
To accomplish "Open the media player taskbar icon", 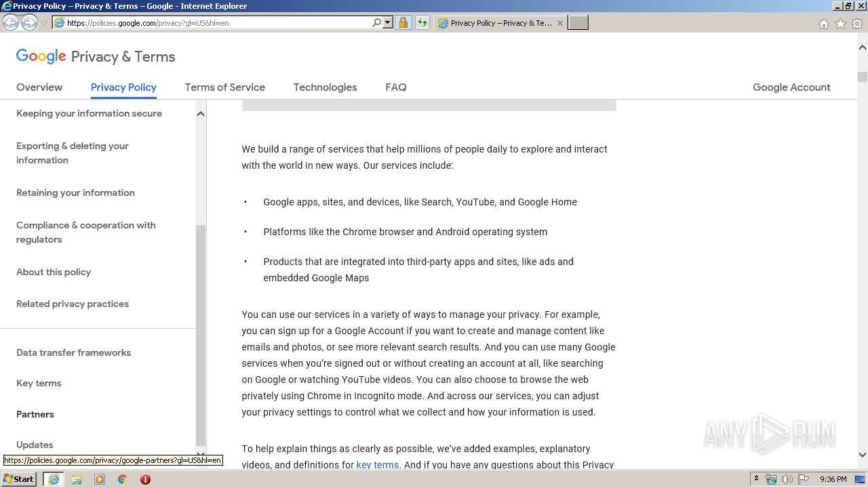I will (100, 479).
